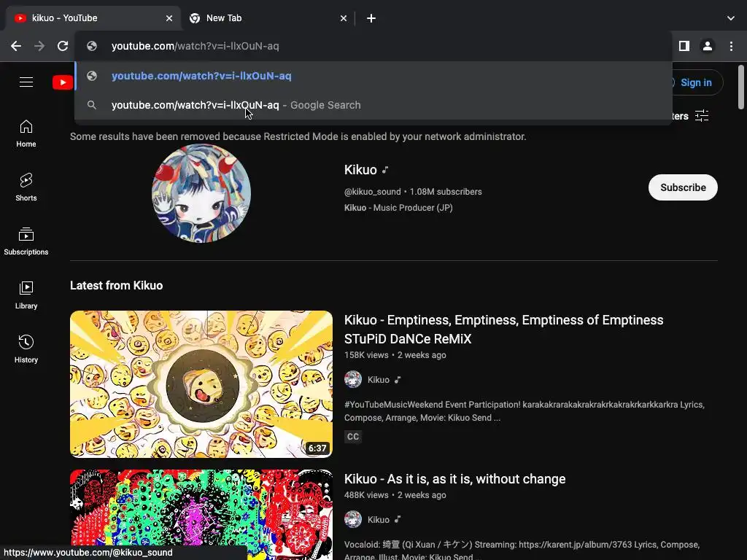Select the first URL autocomplete suggestion
Viewport: 747px width, 560px height.
point(373,76)
